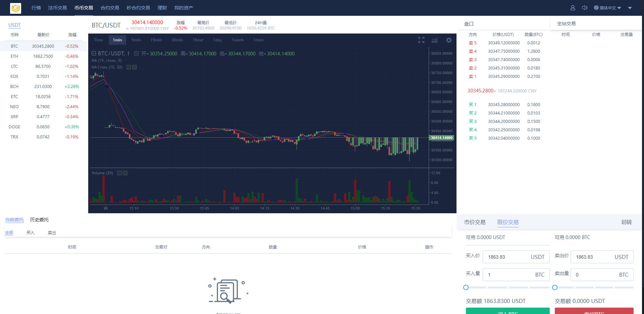Open 合约交易 in the navigation
Viewport: 644px width, 314px height.
point(110,8)
